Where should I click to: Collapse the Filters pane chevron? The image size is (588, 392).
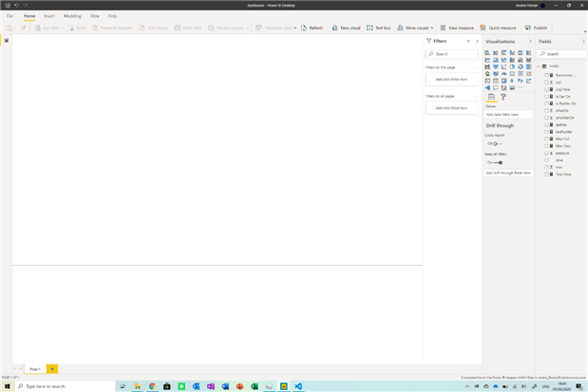click(477, 41)
